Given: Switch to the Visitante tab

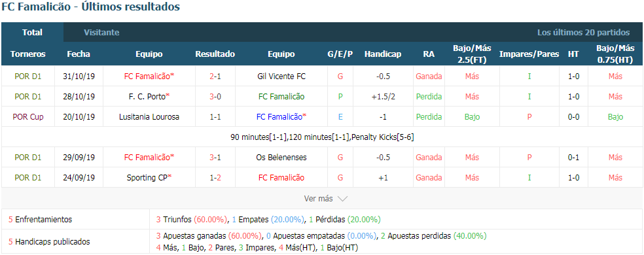Looking at the screenshot, I should 101,33.
